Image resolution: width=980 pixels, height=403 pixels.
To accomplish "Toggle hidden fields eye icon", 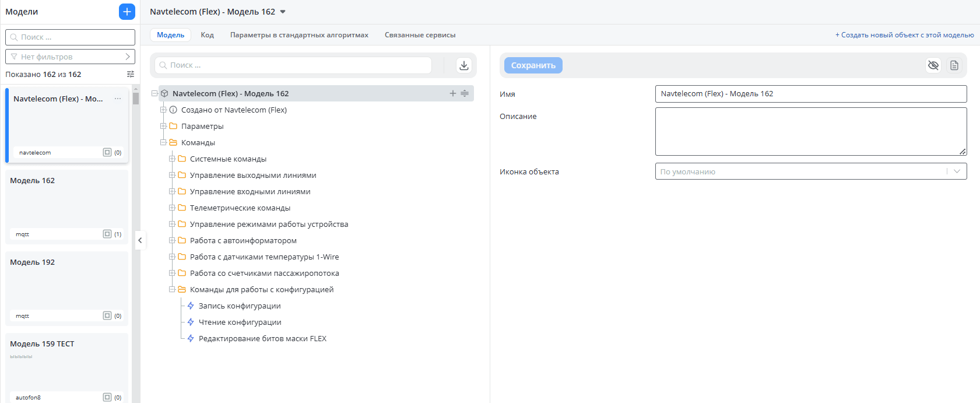I will [933, 65].
